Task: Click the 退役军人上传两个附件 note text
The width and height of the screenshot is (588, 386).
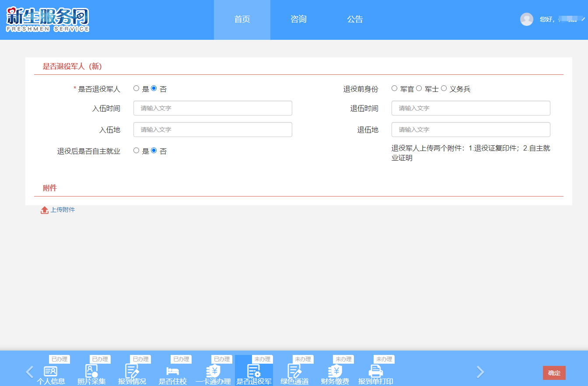Action: [471, 153]
